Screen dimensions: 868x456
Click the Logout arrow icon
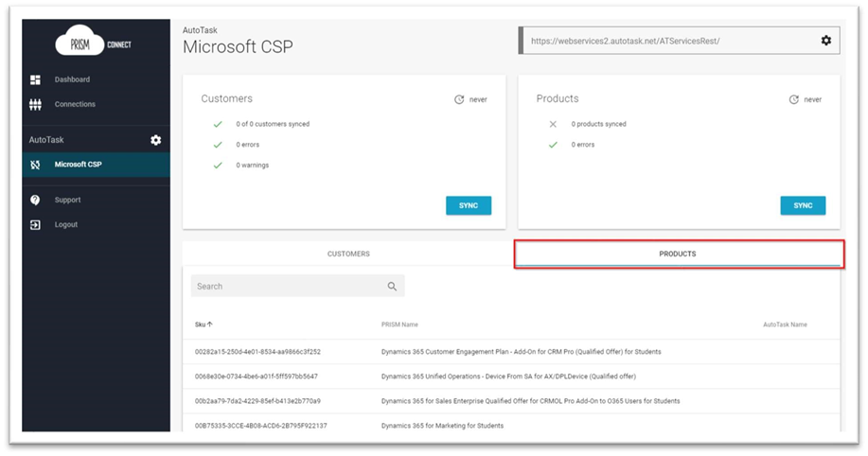tap(36, 224)
